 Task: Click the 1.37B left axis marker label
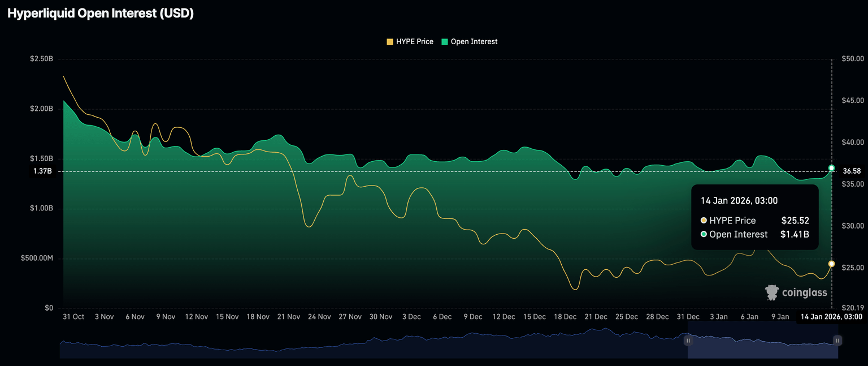coord(42,171)
